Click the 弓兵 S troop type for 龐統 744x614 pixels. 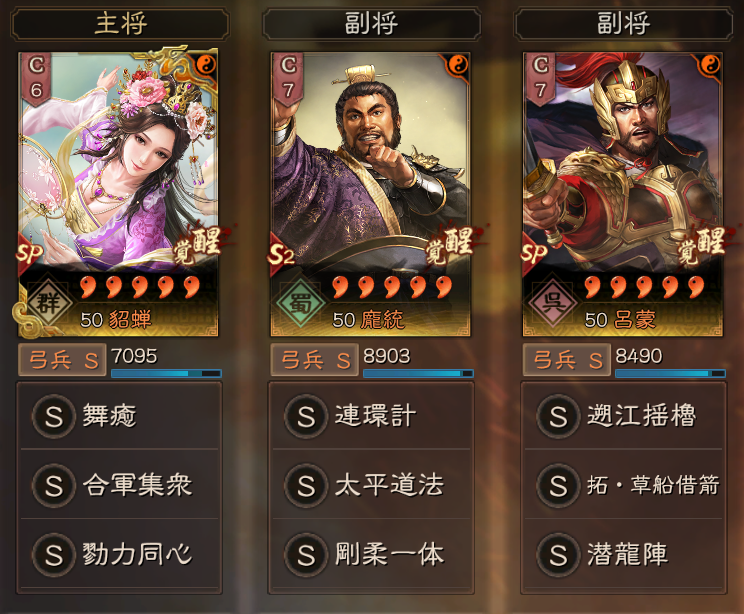[x=315, y=360]
